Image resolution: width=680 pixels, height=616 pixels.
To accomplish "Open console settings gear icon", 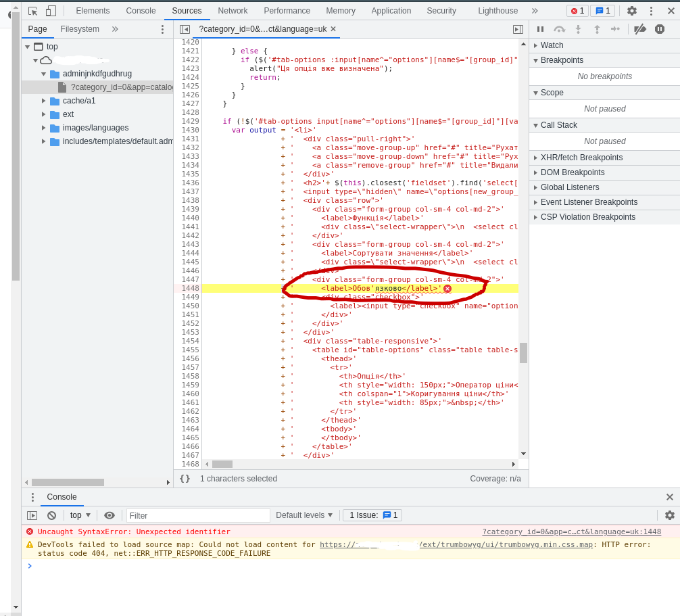I will point(670,515).
